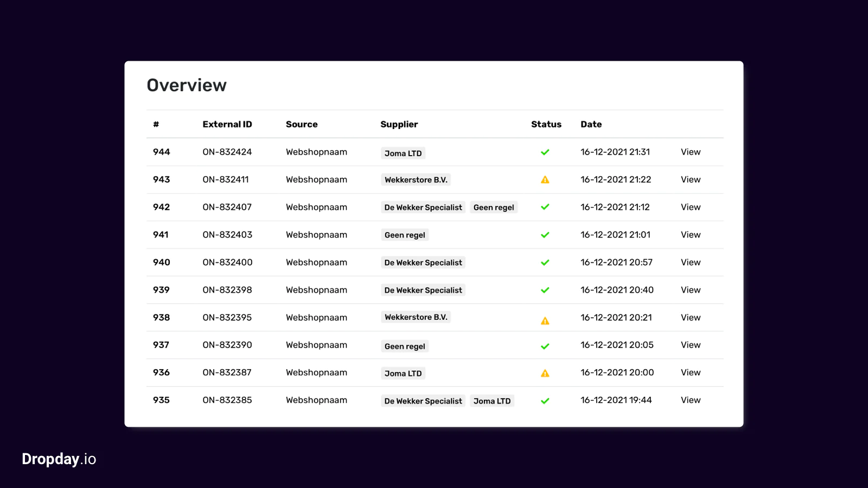868x488 pixels.
Task: Open View link for order 943
Action: coord(691,179)
